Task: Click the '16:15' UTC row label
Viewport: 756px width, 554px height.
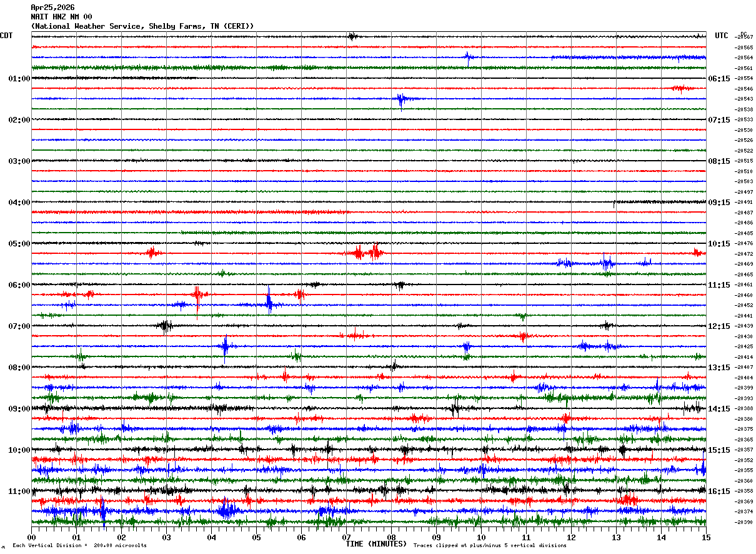Action: [719, 491]
